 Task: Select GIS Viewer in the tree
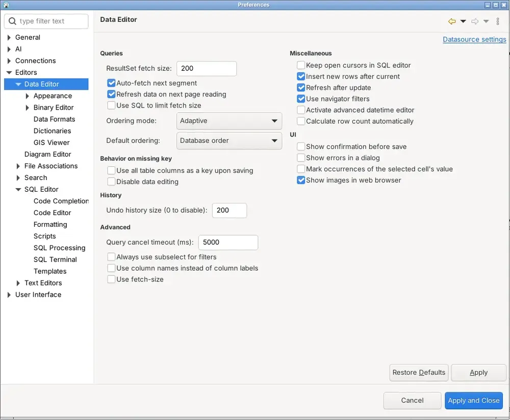tap(52, 143)
